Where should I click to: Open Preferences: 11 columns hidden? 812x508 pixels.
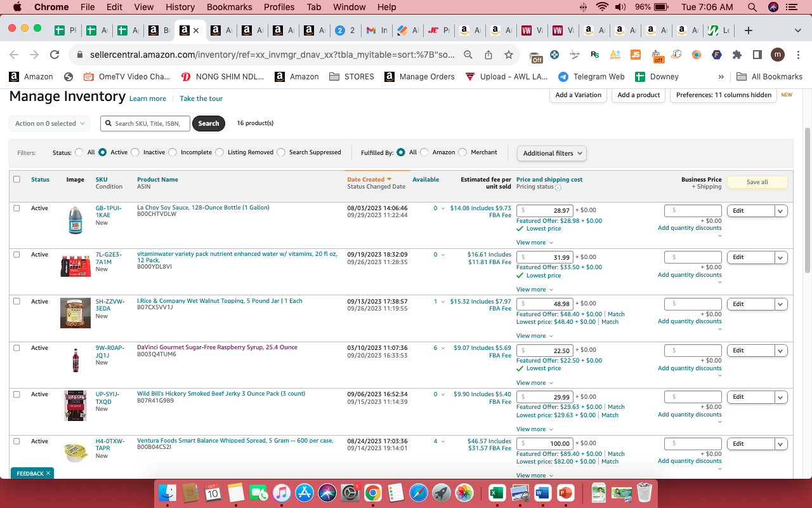(x=724, y=95)
